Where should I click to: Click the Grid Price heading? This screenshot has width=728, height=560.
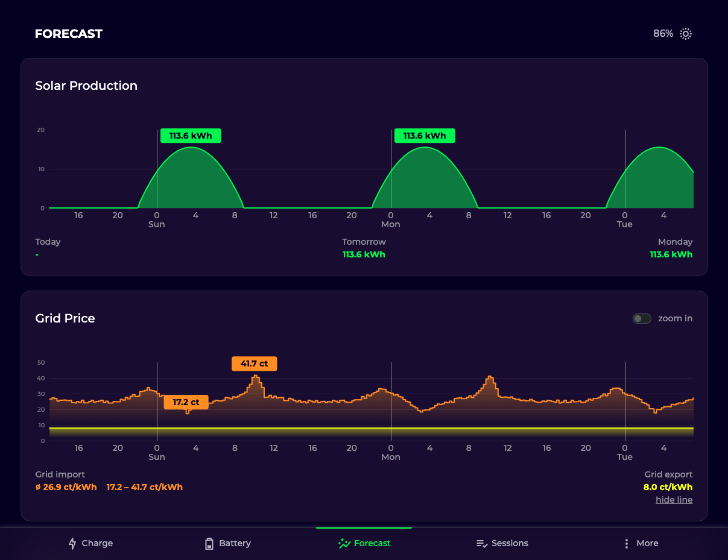tap(65, 318)
